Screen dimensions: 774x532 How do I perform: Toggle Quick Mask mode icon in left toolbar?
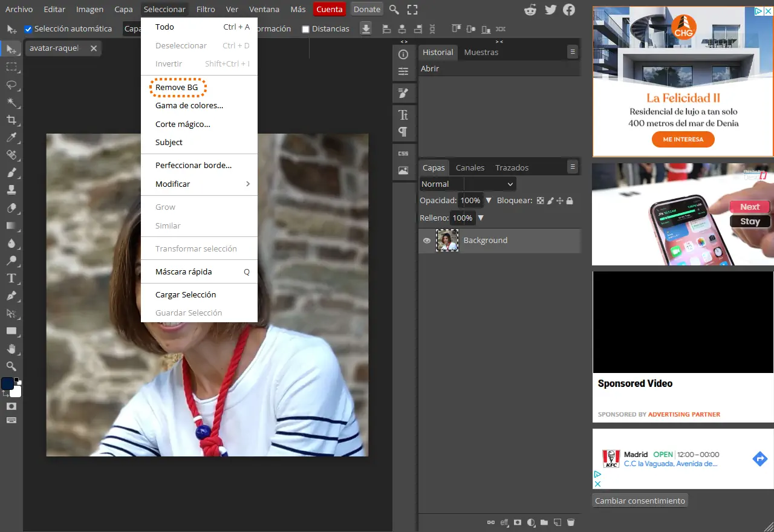tap(11, 406)
